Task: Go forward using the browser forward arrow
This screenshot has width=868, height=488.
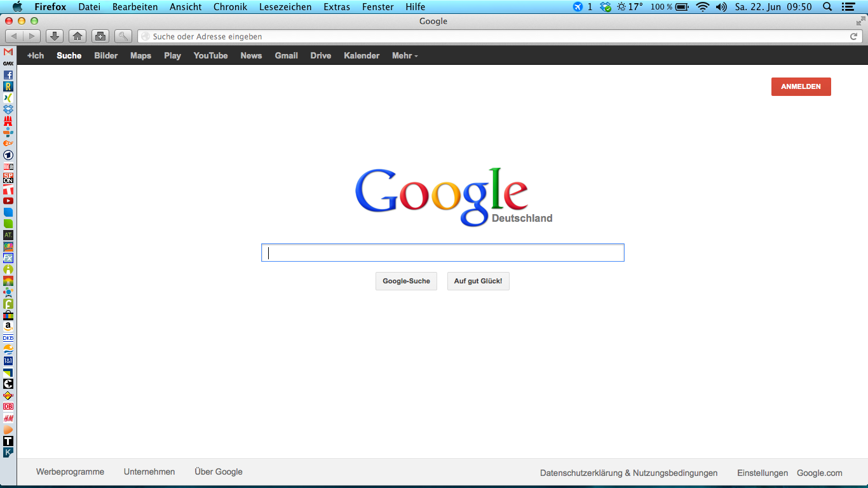Action: (x=32, y=36)
